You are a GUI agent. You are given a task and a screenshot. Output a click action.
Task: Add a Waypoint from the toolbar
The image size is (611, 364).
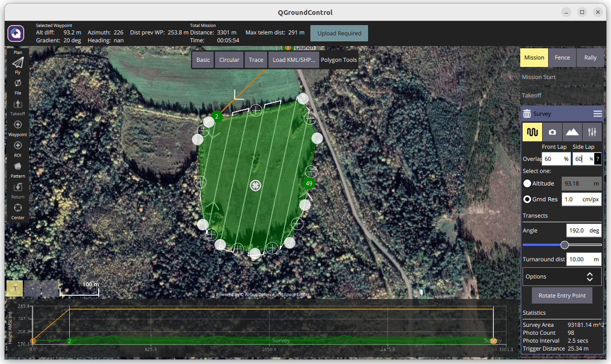coord(18,125)
